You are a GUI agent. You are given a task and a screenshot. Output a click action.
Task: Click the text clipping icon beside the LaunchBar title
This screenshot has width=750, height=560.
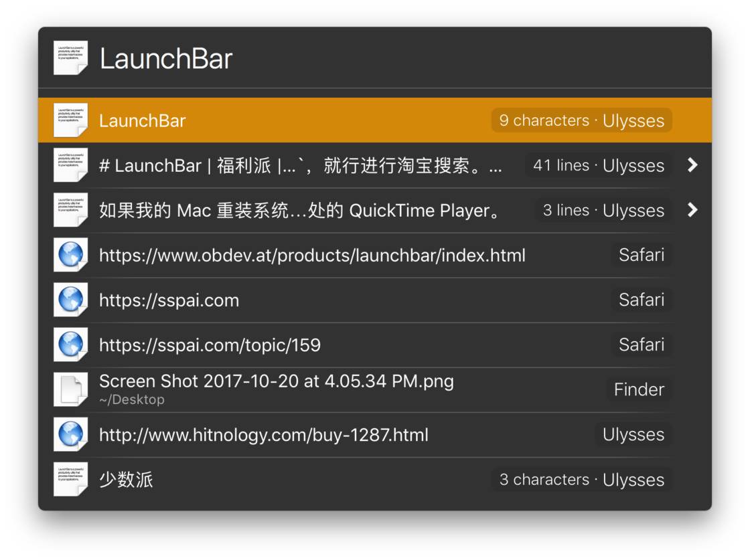coord(70,58)
